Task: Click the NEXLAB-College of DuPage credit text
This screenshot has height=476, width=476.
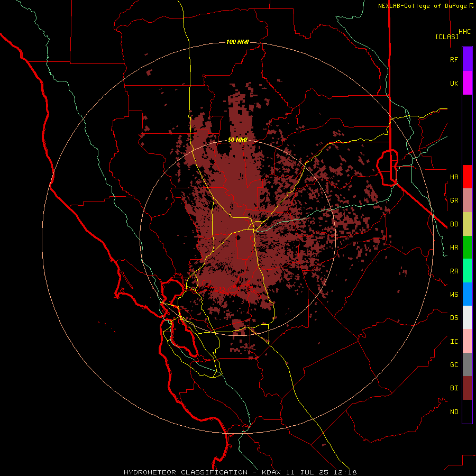Action: [x=423, y=6]
